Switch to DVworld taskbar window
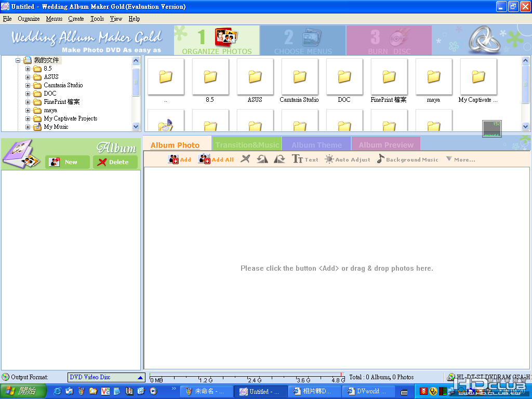Screen dimensions: 532x399 [369, 392]
